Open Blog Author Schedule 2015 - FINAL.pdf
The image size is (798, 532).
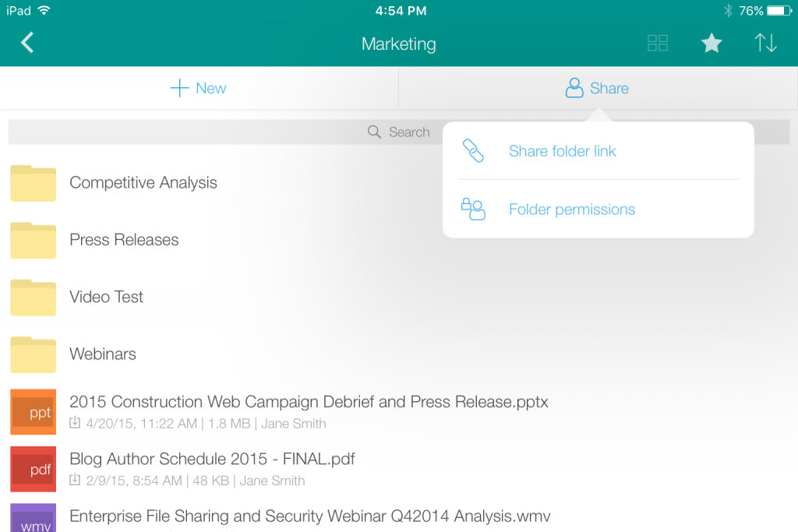(212, 459)
